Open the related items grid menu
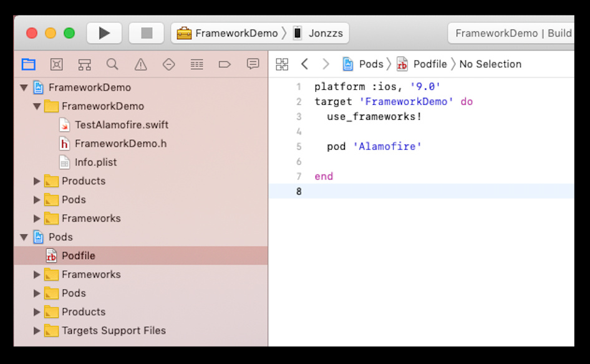The image size is (590, 364). point(282,64)
